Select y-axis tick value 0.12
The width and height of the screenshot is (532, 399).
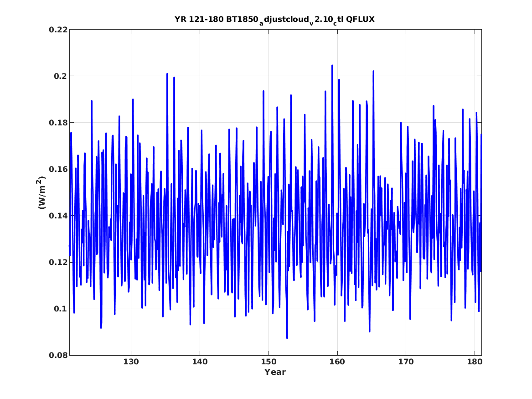tap(58, 262)
